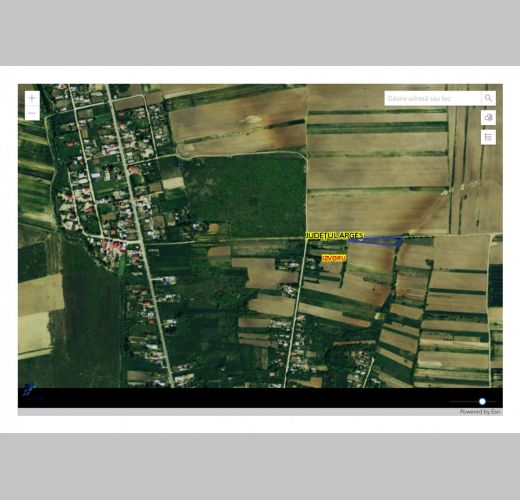Screen dimensions: 520x500
Task: Click the orange 'IZVORU' locality label
Action: 334,258
